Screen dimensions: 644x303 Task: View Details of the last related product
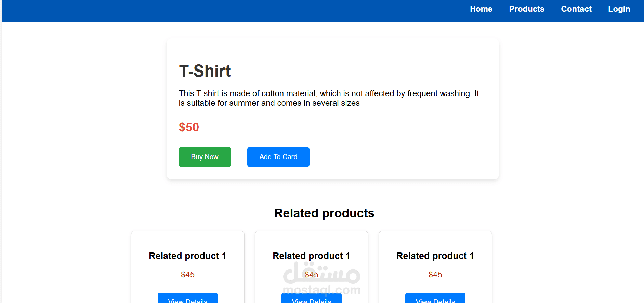tap(435, 298)
